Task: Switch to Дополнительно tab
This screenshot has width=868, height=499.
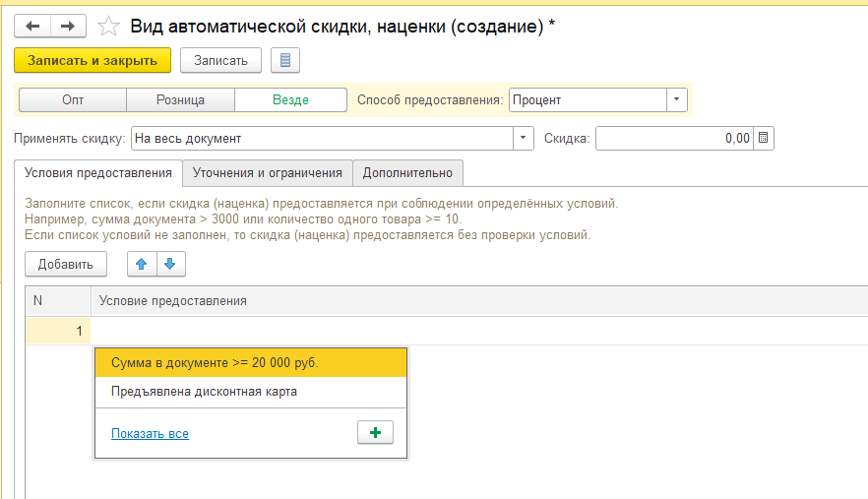Action: [407, 173]
